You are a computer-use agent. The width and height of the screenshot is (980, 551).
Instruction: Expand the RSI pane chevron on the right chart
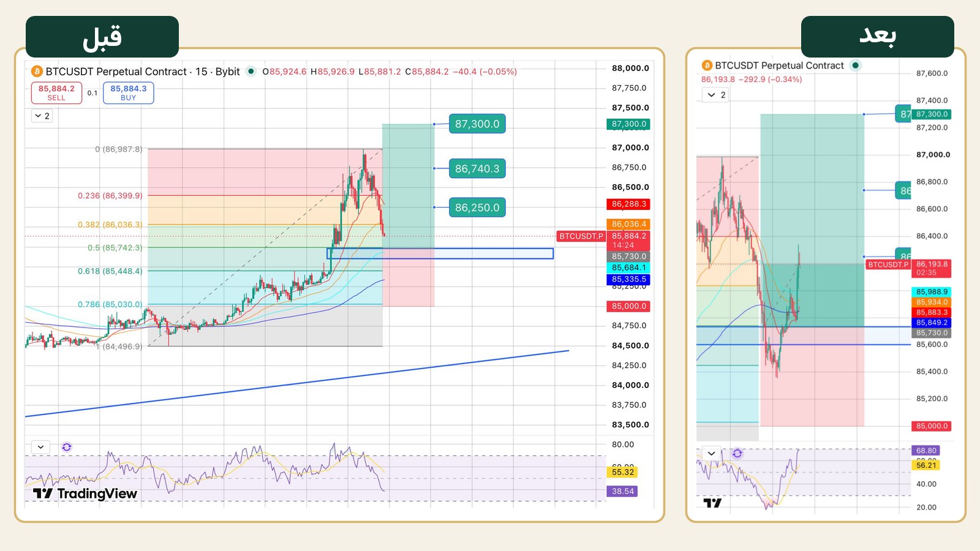pos(712,454)
